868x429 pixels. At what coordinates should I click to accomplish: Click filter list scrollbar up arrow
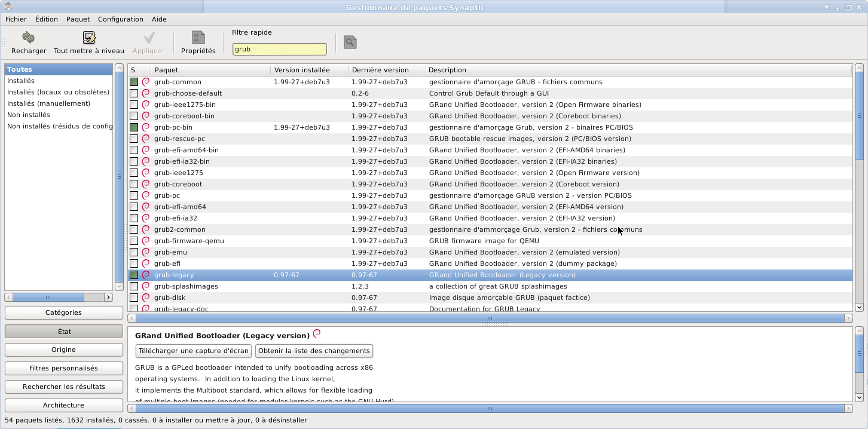point(119,68)
